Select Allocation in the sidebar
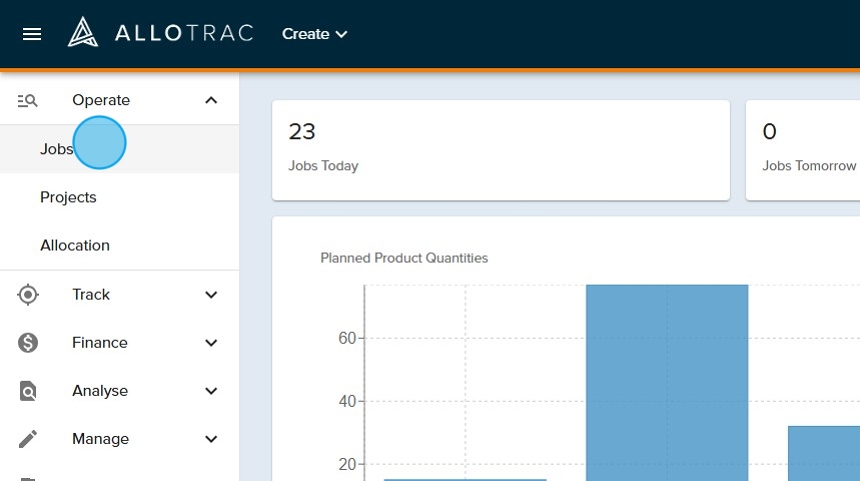 click(x=75, y=245)
